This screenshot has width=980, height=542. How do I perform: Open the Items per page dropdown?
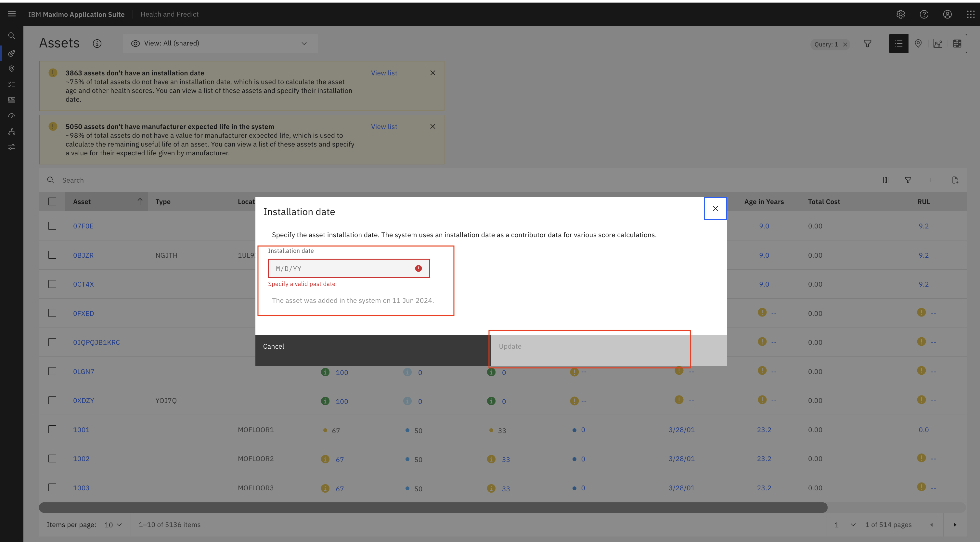coord(113,525)
